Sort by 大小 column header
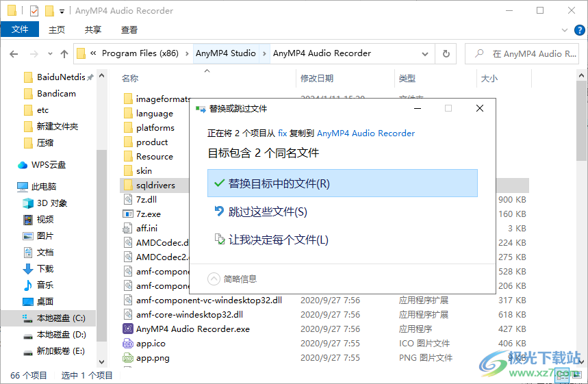The width and height of the screenshot is (588, 384). point(489,79)
